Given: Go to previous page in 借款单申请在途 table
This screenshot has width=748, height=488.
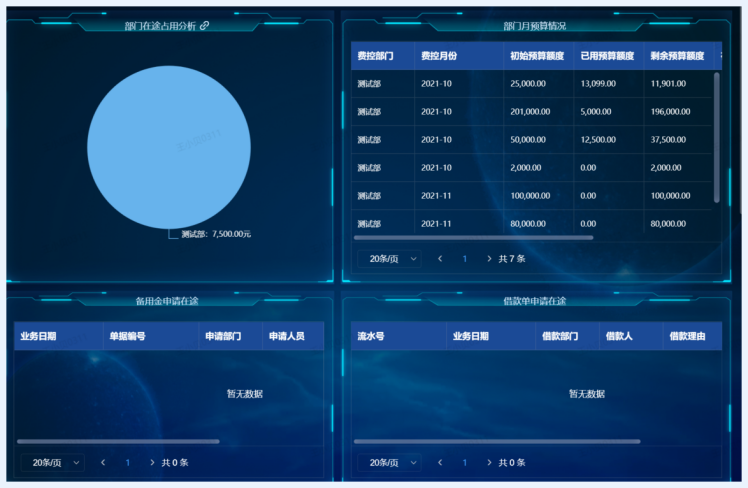Looking at the screenshot, I should (440, 463).
